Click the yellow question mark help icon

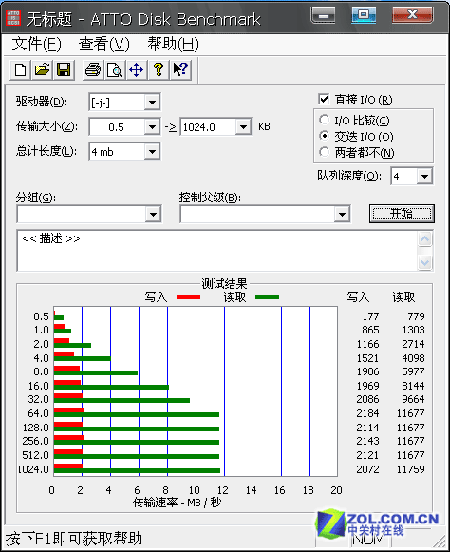point(158,70)
